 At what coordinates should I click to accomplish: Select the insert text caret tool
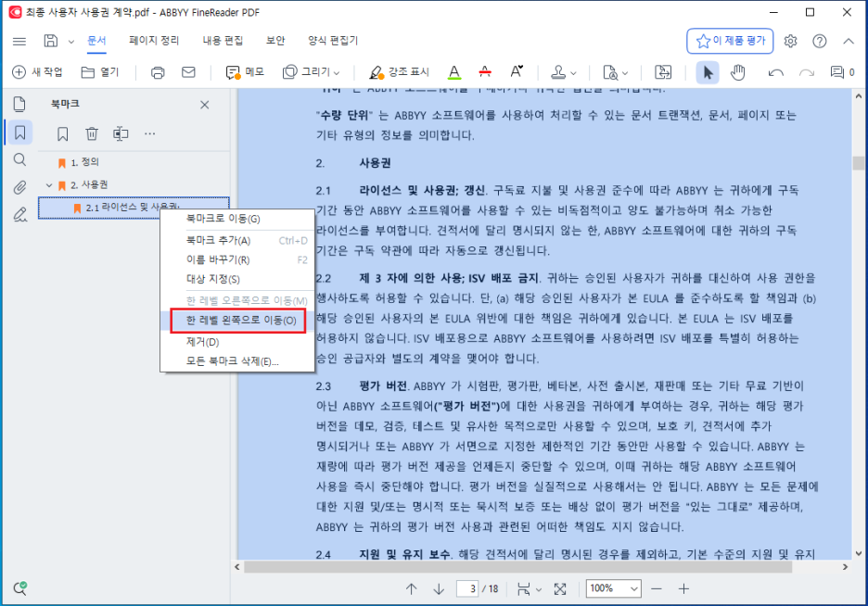coord(516,72)
